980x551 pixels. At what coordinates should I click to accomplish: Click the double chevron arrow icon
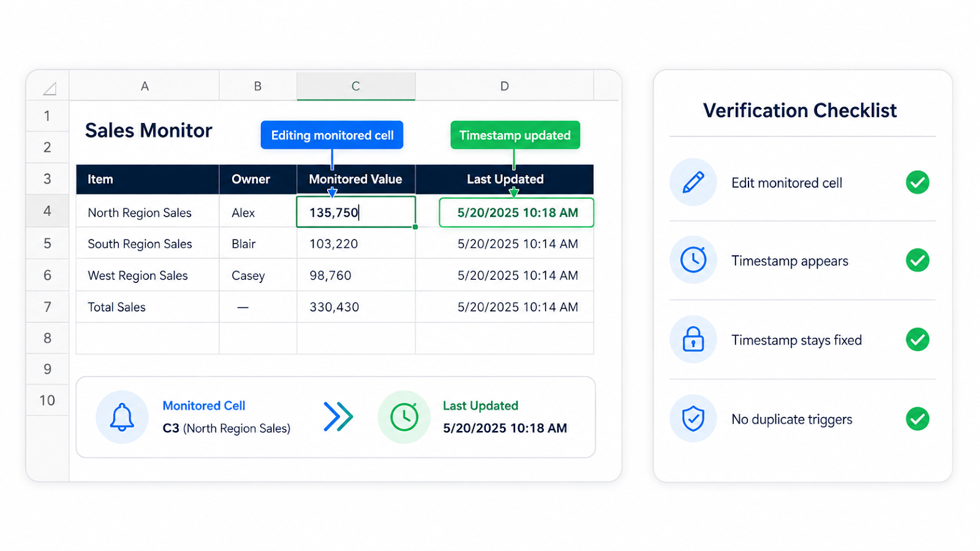click(338, 417)
